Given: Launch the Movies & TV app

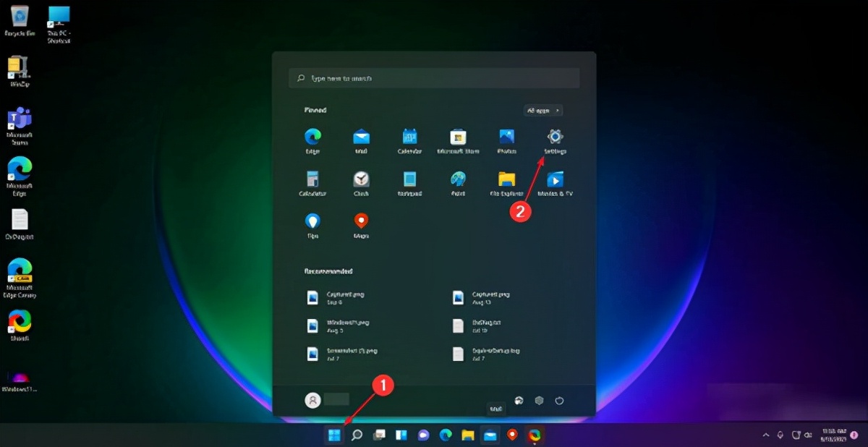Looking at the screenshot, I should tap(555, 183).
